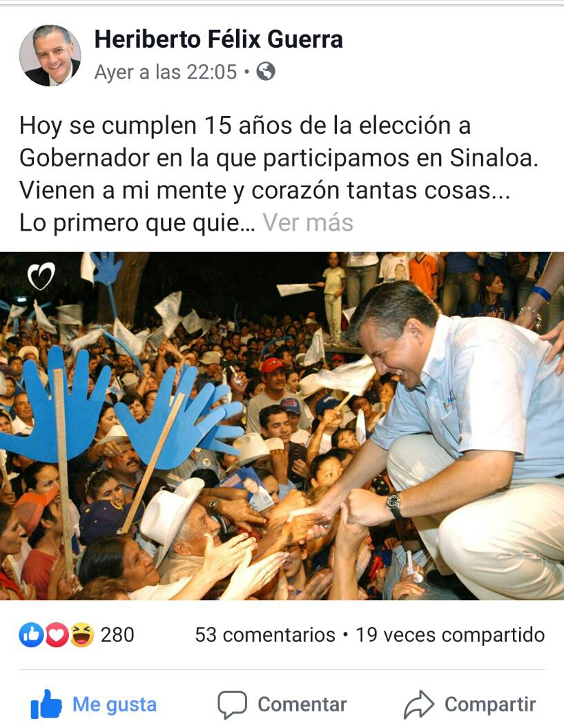This screenshot has height=728, width=564.
Task: Expand post text with 'Ver más'
Action: (x=308, y=222)
